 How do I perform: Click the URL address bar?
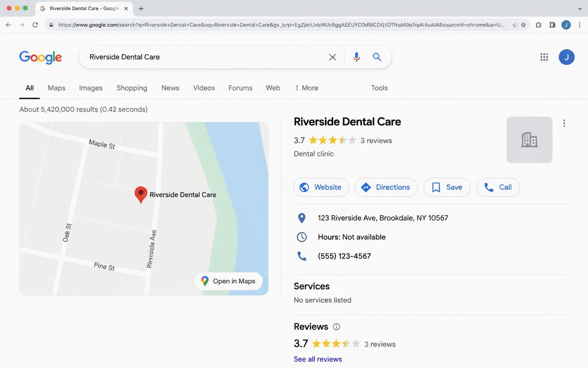[282, 25]
